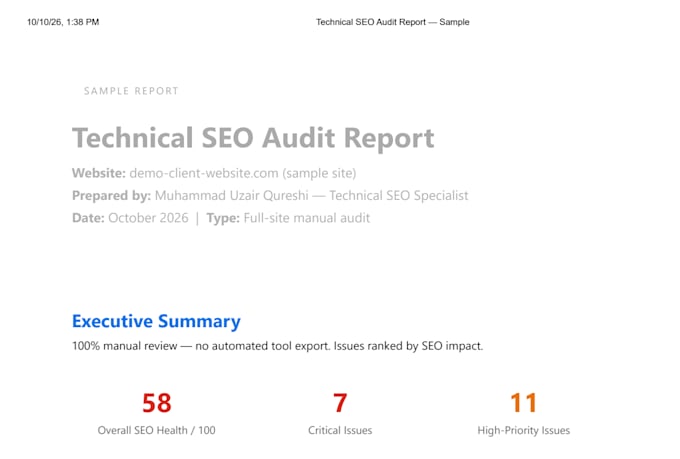Click the 'Overall SEO Health / 100' label
The width and height of the screenshot is (680, 459).
(x=157, y=430)
